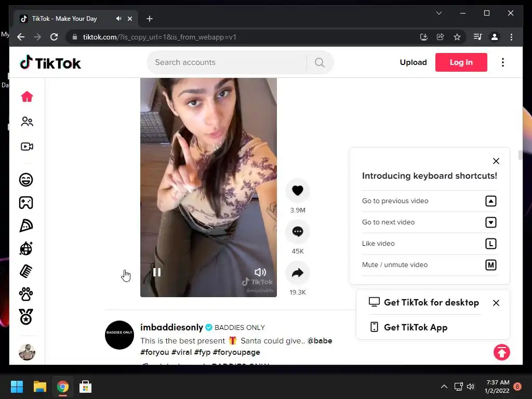This screenshot has height=399, width=532.
Task: Open the #foryou hashtag
Action: [155, 352]
